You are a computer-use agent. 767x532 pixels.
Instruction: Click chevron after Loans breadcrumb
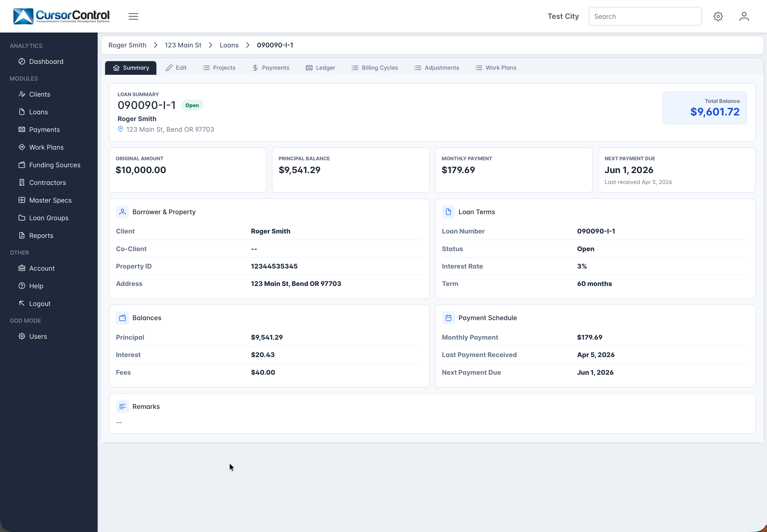pos(248,45)
